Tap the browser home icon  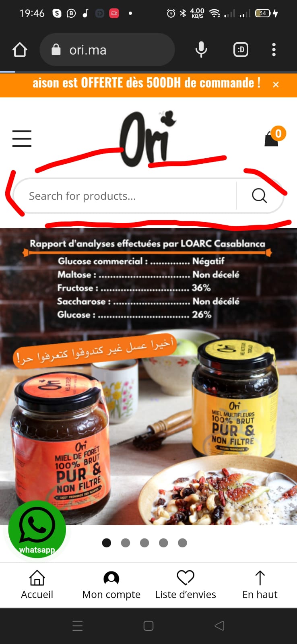(x=20, y=50)
